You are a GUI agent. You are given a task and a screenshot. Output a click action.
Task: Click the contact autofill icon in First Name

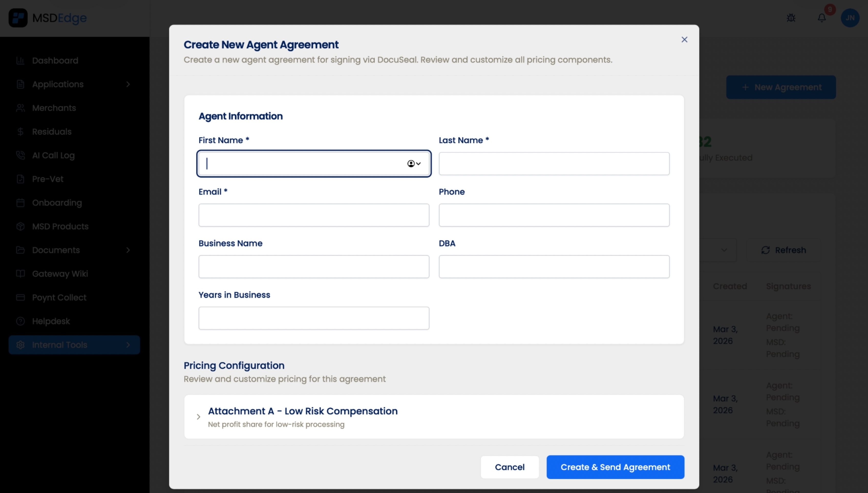(x=414, y=164)
